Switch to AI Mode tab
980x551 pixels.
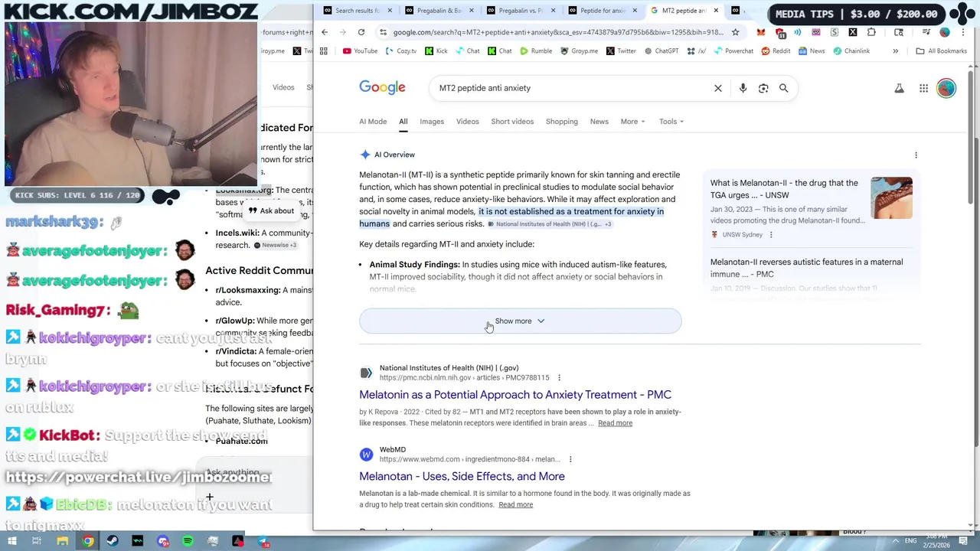[373, 122]
